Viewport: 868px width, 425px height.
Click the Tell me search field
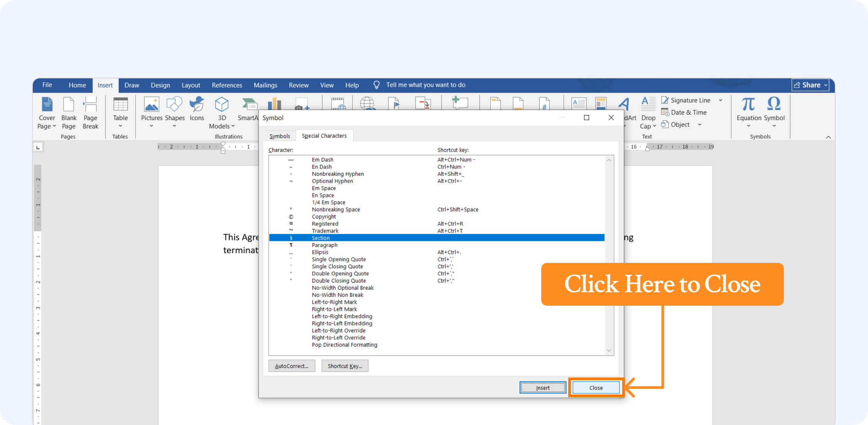click(426, 85)
